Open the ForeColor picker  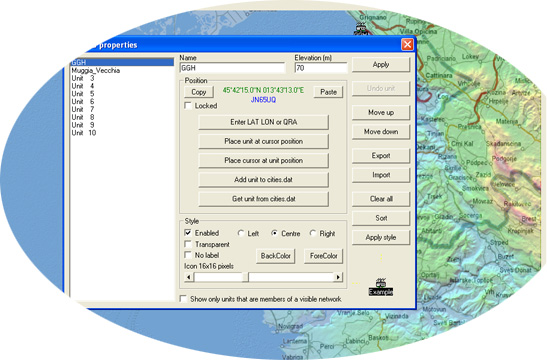[x=323, y=256]
